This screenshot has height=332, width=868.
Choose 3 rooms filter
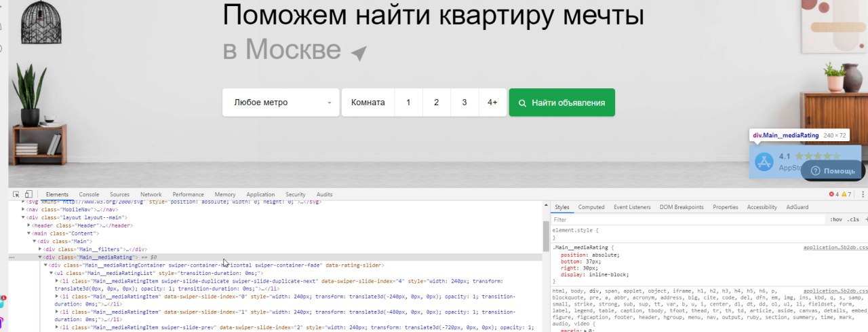(x=465, y=103)
